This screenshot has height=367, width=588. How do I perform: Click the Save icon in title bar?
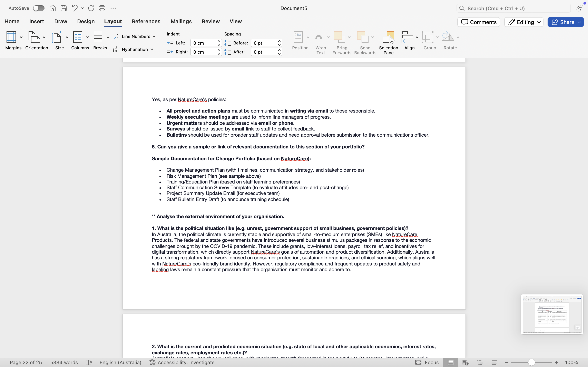click(x=64, y=8)
